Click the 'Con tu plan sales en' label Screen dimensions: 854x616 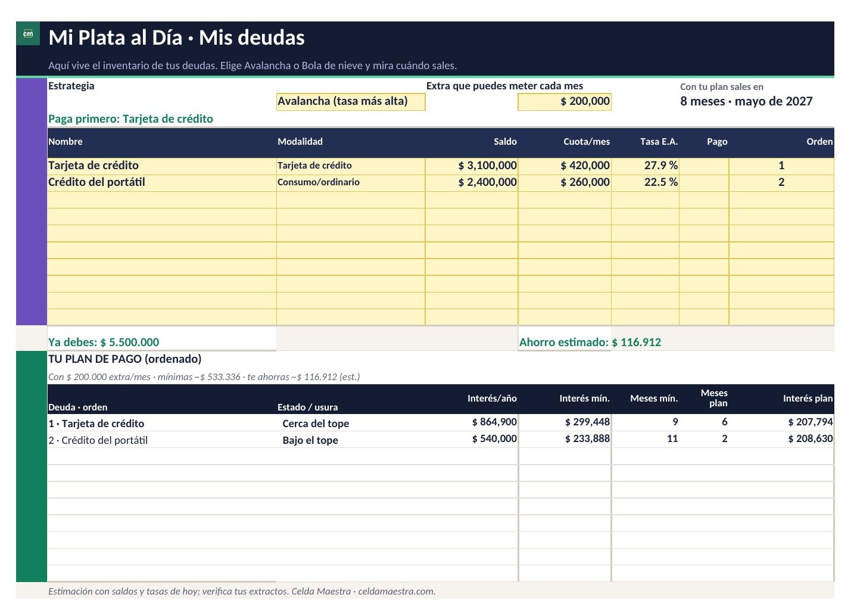coord(722,86)
